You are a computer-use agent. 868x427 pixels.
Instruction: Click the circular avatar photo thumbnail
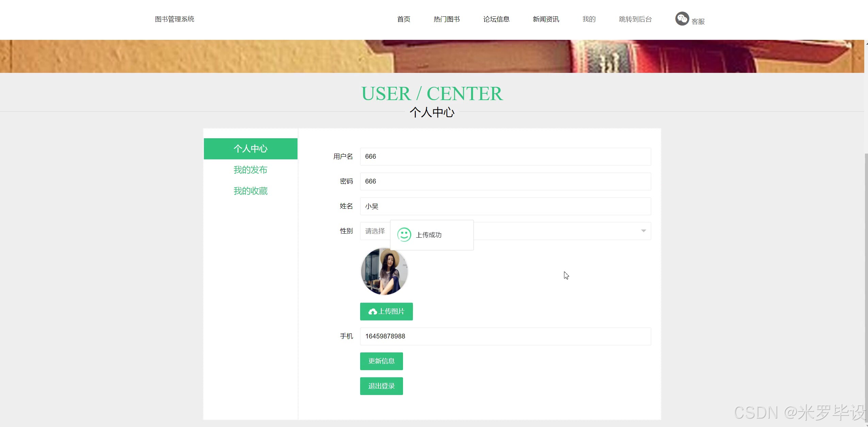(x=384, y=271)
